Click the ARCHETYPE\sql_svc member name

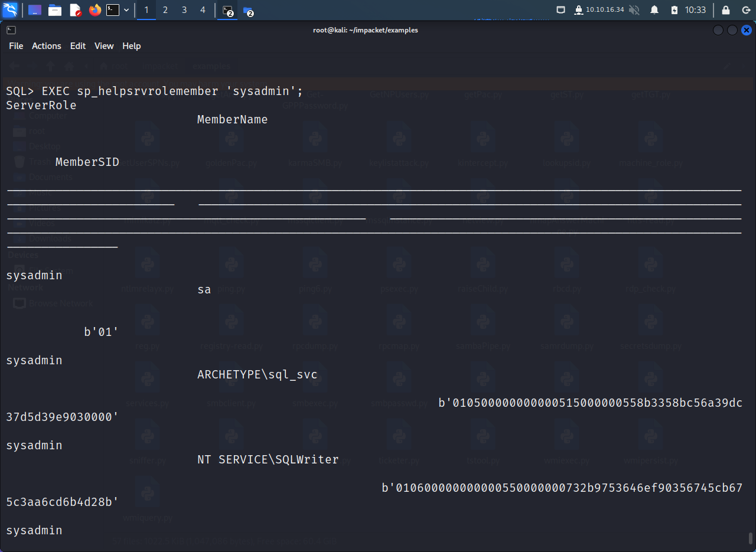click(x=258, y=375)
